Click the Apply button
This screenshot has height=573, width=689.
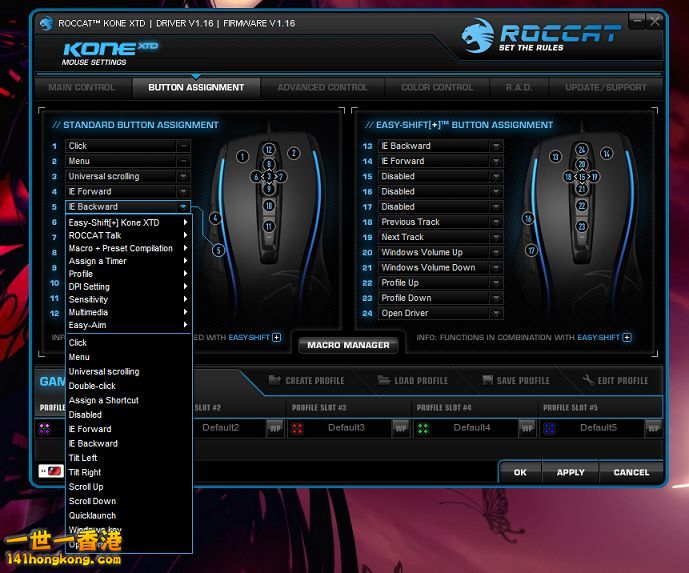tap(570, 472)
